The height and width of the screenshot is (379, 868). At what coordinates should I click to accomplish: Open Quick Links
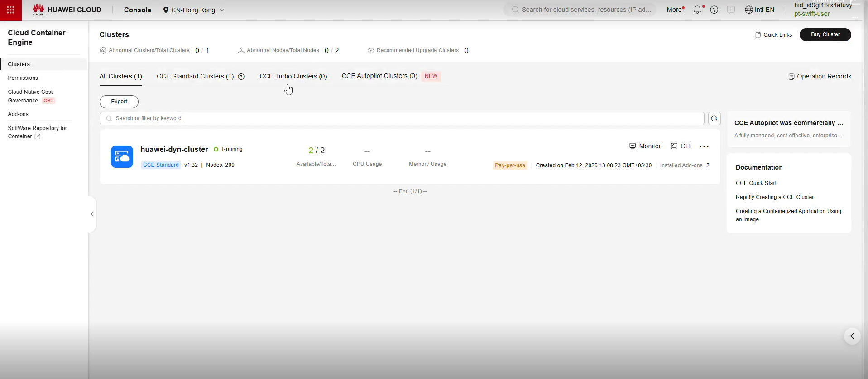tap(774, 35)
